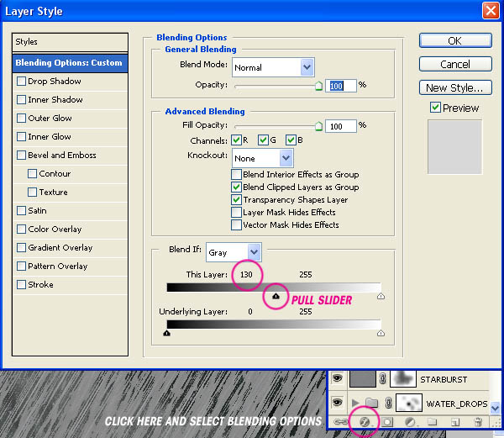This screenshot has height=438, width=504.
Task: Click STARBURST layer mask link icon
Action: [x=382, y=378]
